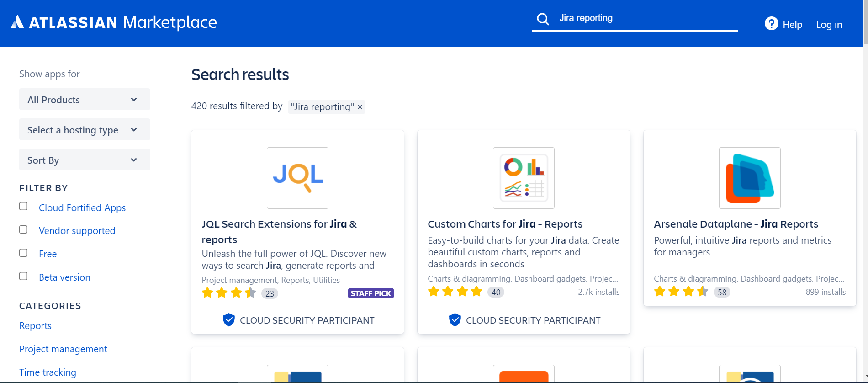This screenshot has height=383, width=868.
Task: Click the Atlassian Marketplace logo
Action: pyautogui.click(x=114, y=22)
